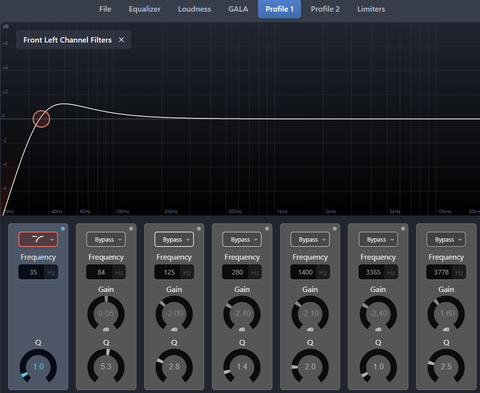
Task: Click the blue Q knob on the 35 Hz band
Action: [38, 367]
